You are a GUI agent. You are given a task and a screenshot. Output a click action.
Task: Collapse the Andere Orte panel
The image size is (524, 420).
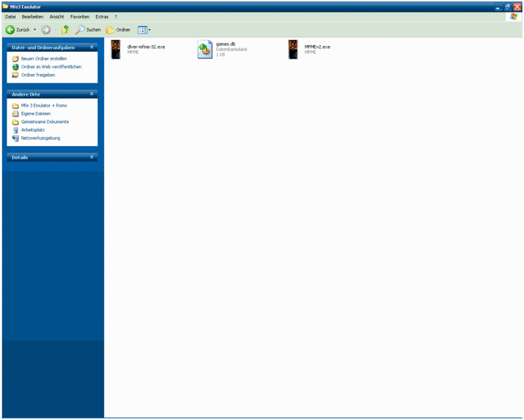point(92,94)
